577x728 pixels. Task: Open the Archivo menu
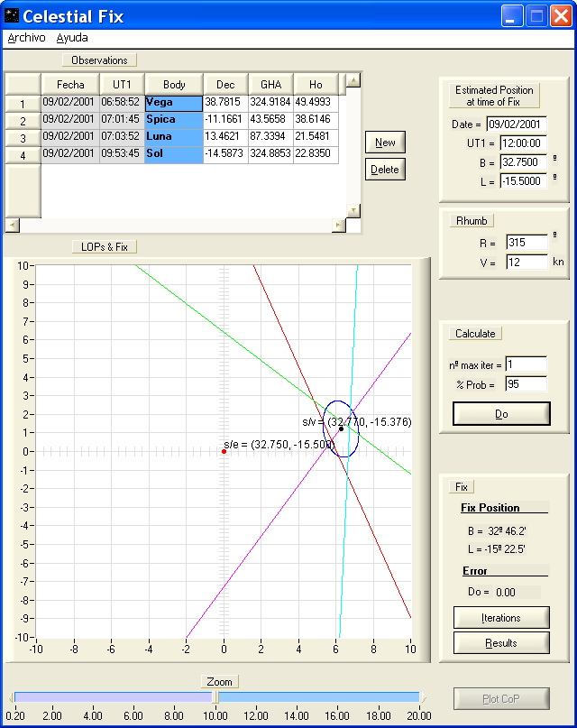26,38
